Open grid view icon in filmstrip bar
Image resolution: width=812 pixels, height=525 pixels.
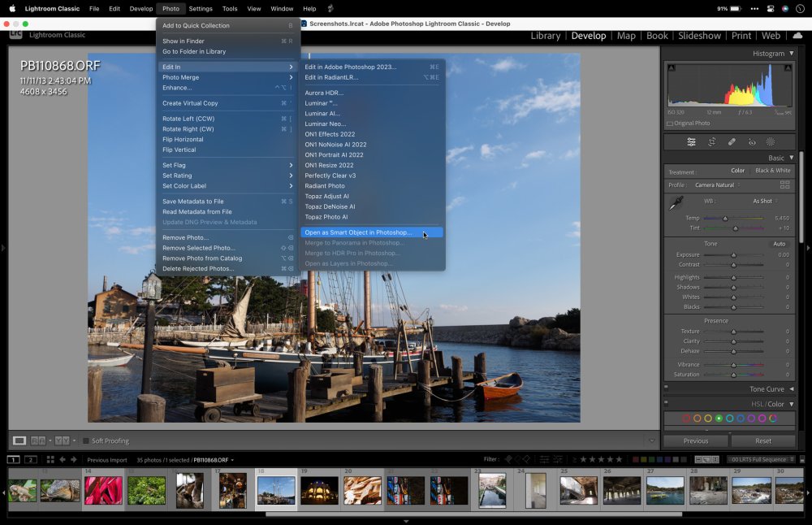[50, 460]
